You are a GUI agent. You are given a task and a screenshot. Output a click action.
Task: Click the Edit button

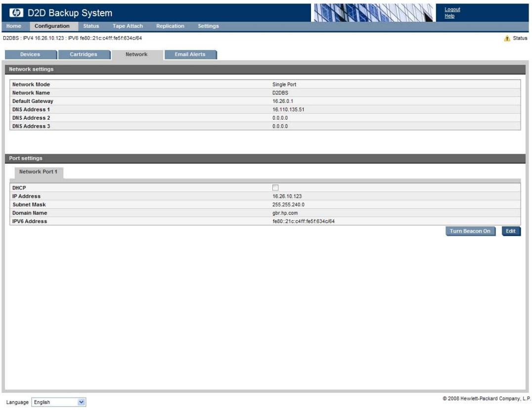pos(511,231)
